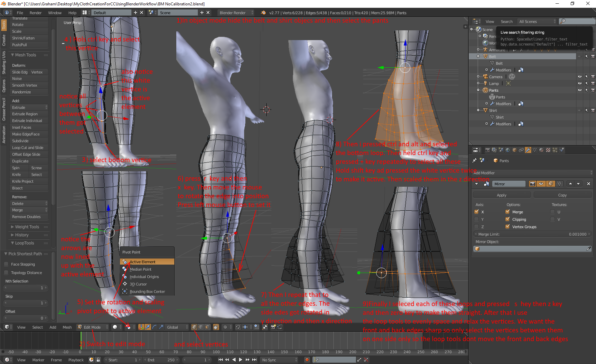
Task: Open the Render properties tab camera icon
Action: 487,150
